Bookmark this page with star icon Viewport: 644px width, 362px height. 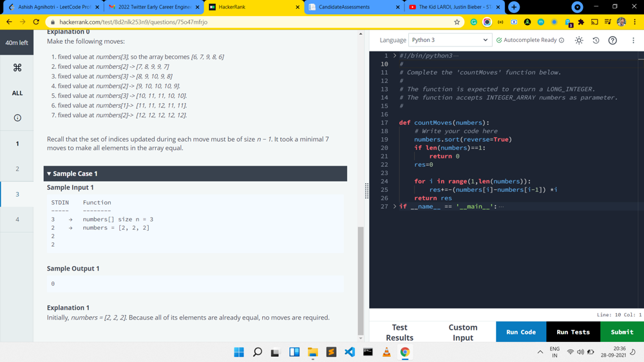point(457,22)
